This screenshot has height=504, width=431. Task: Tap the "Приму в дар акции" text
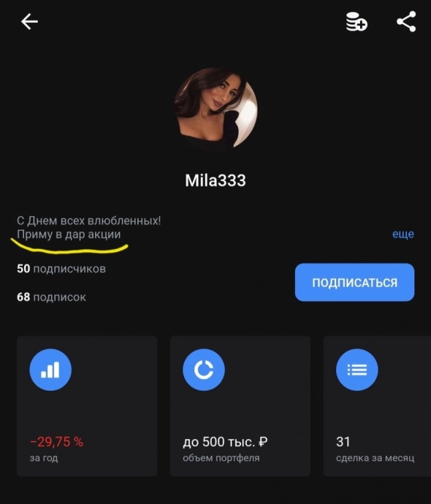click(x=69, y=234)
